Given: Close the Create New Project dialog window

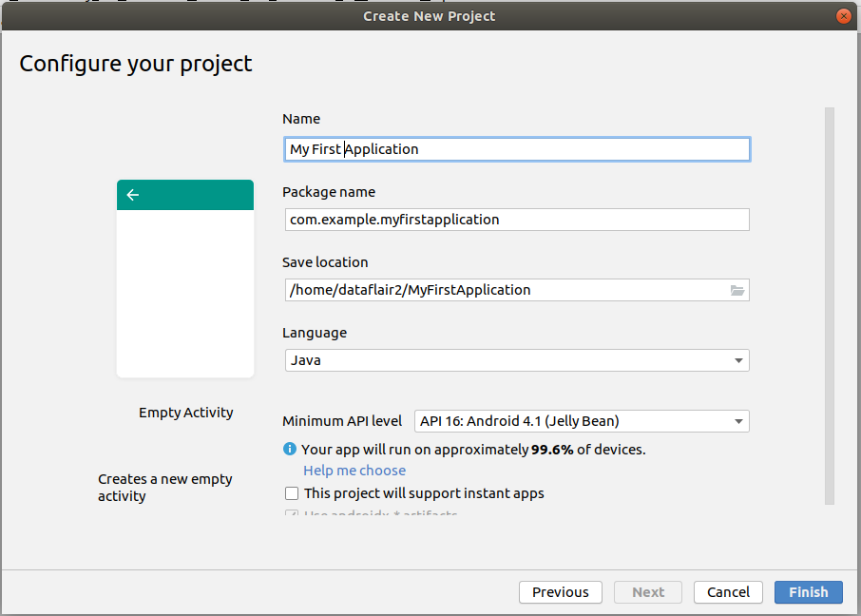Looking at the screenshot, I should tap(842, 16).
